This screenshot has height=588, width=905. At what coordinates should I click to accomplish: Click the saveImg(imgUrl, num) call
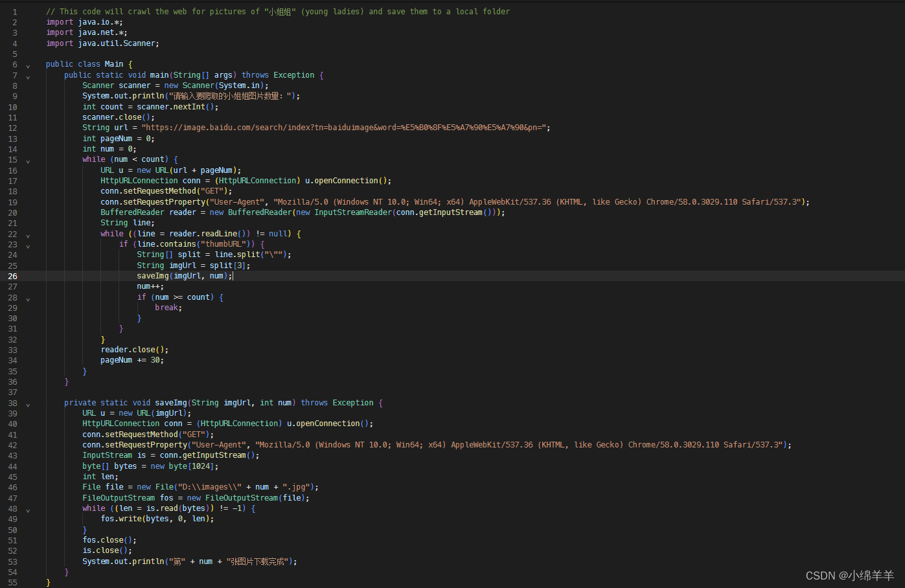[x=184, y=276]
